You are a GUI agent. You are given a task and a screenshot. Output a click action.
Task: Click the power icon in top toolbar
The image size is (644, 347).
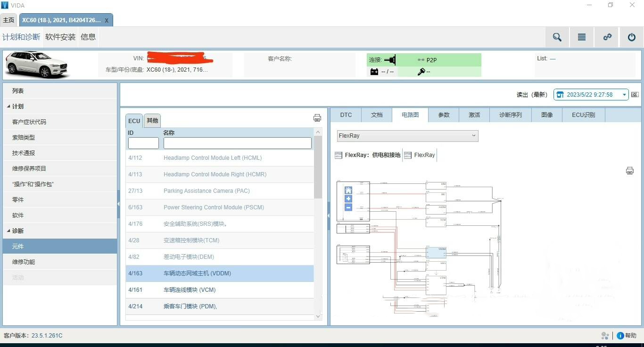point(632,37)
